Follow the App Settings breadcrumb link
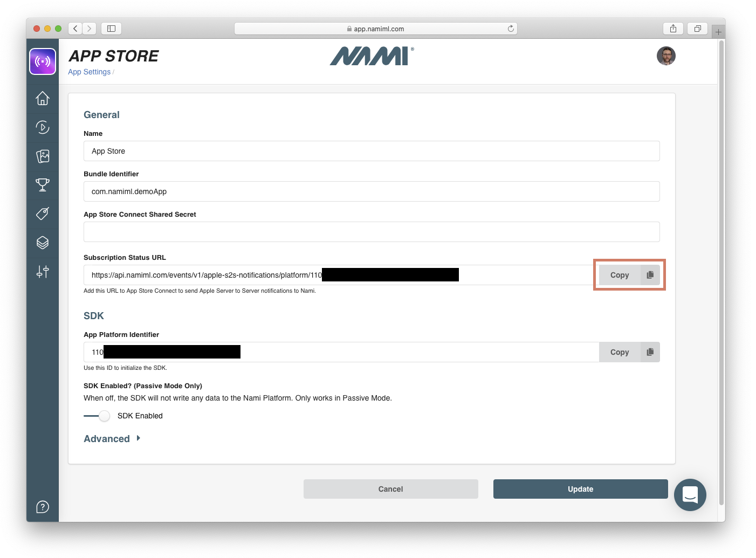The width and height of the screenshot is (756, 558). click(x=89, y=72)
